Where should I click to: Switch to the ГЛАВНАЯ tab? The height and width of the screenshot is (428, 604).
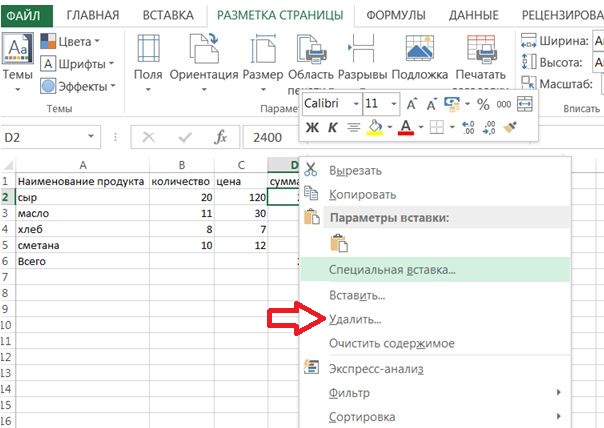pos(93,15)
